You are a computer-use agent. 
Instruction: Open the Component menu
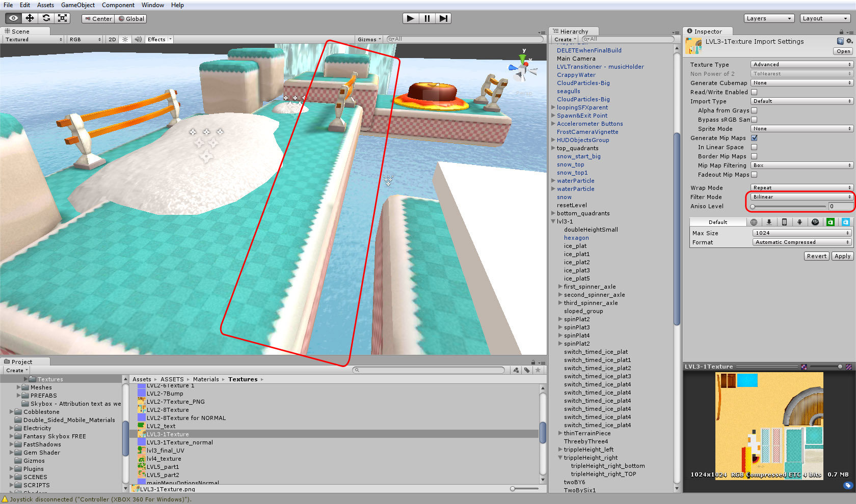[118, 5]
